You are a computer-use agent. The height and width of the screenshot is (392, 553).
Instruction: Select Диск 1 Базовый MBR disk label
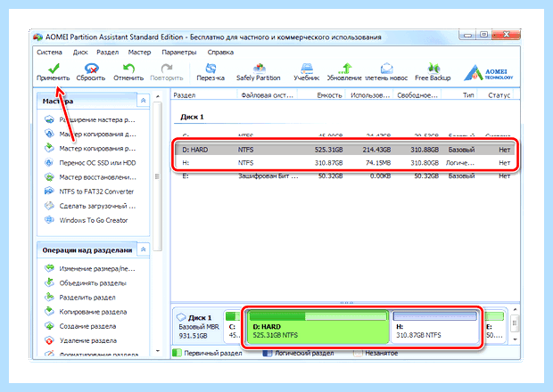(198, 326)
